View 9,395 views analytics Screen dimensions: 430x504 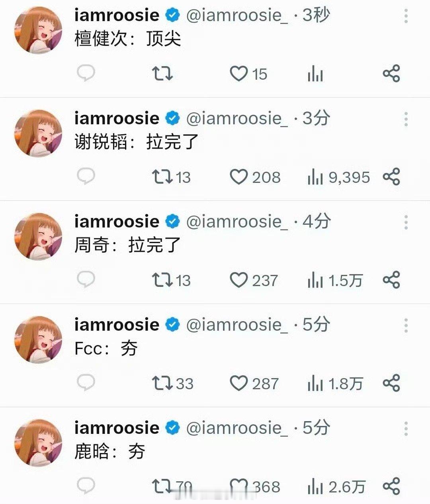point(338,177)
